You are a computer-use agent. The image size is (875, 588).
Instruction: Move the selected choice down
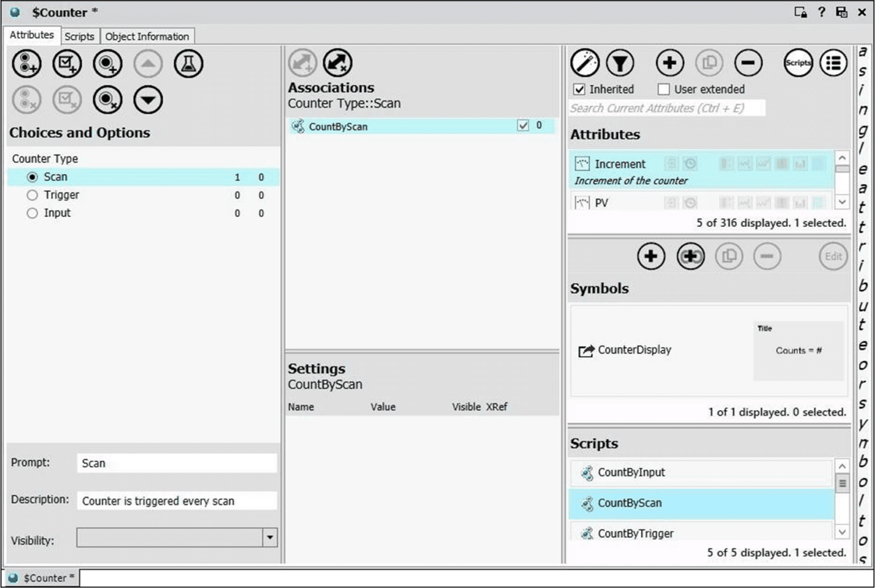coord(148,100)
